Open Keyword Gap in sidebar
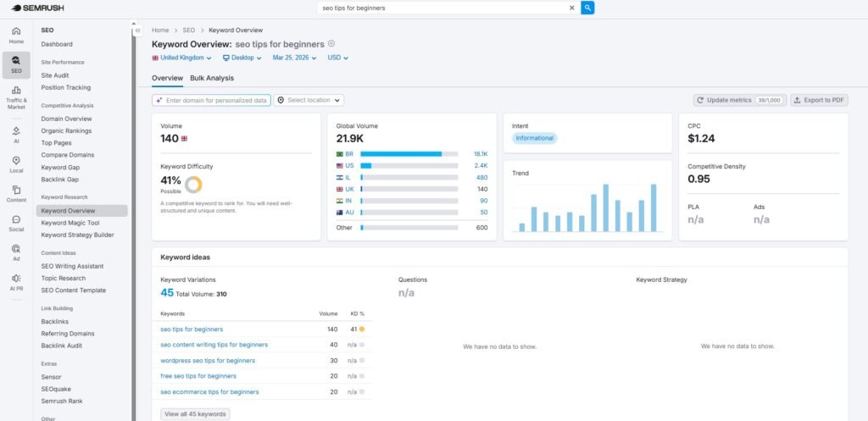 (60, 167)
